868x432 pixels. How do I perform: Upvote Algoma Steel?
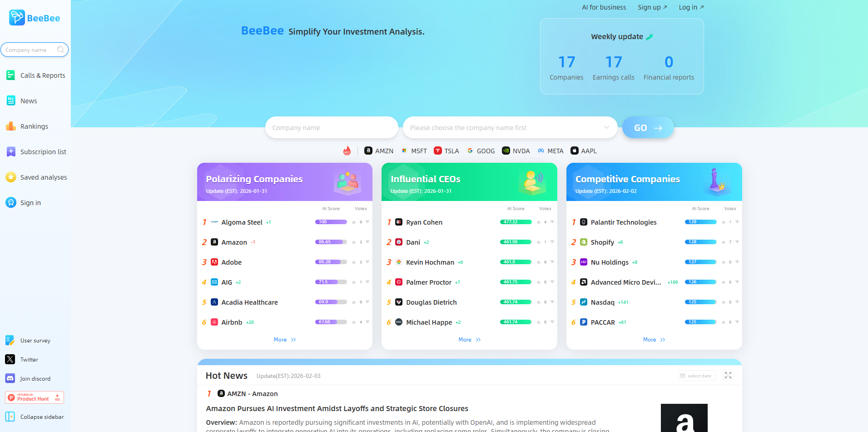(x=354, y=222)
